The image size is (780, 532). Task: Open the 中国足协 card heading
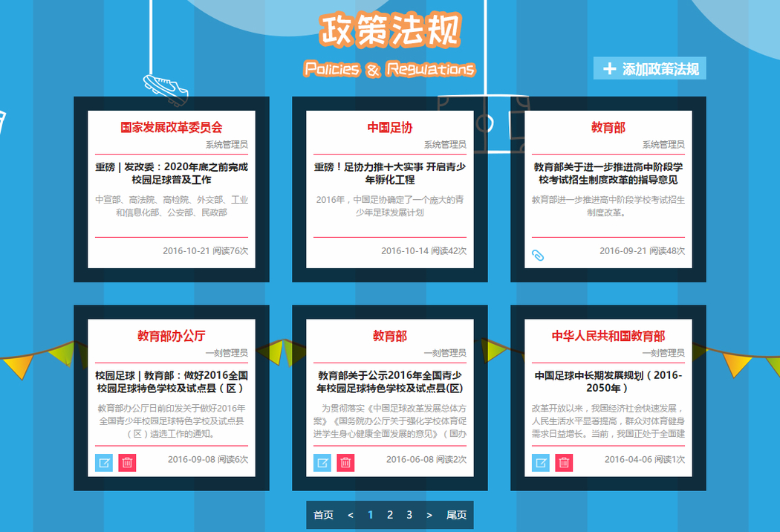[x=390, y=127]
